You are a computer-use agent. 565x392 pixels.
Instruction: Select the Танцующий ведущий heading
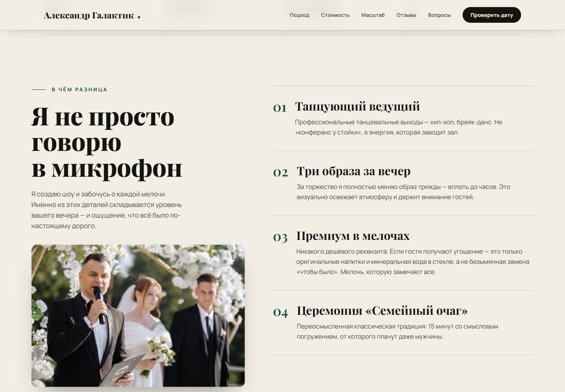pos(357,106)
